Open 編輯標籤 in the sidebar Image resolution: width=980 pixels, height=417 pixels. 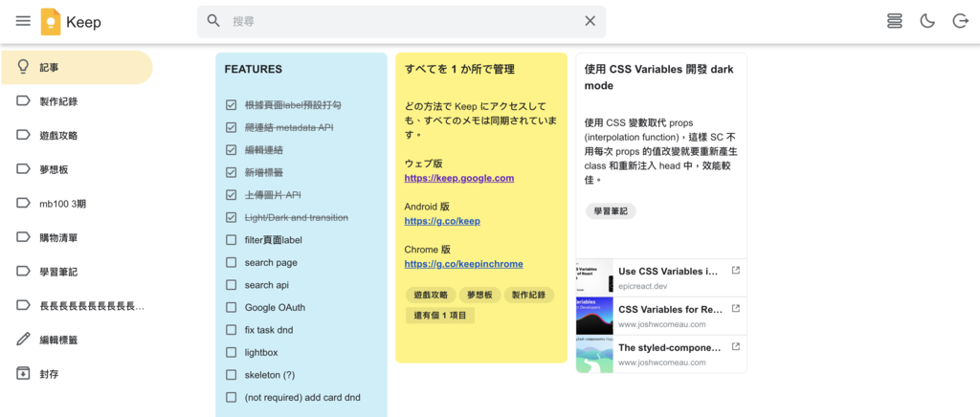tap(77, 340)
